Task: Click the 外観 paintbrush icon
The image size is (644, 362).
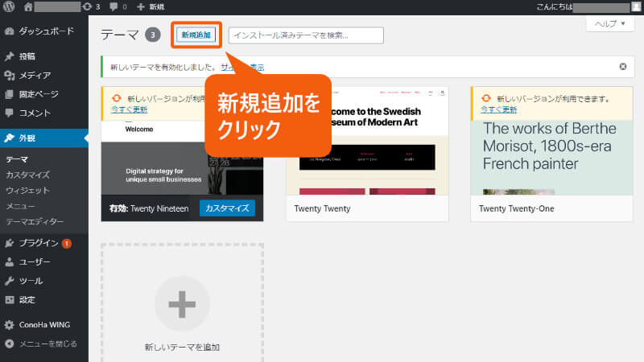Action: pos(9,138)
